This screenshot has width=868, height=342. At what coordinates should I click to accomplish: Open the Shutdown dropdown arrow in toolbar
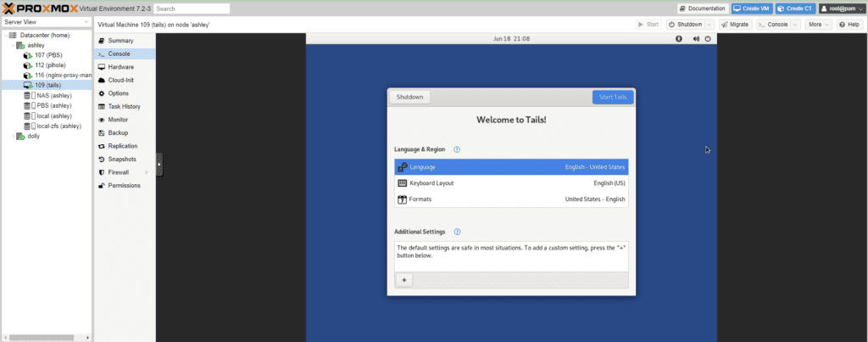pyautogui.click(x=709, y=25)
